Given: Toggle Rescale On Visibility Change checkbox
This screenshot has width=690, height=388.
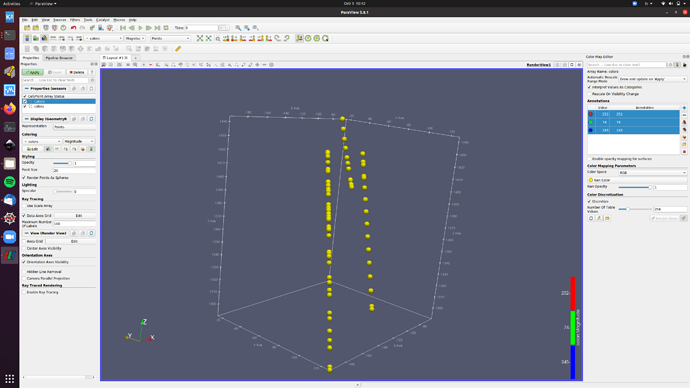Looking at the screenshot, I should pos(590,94).
